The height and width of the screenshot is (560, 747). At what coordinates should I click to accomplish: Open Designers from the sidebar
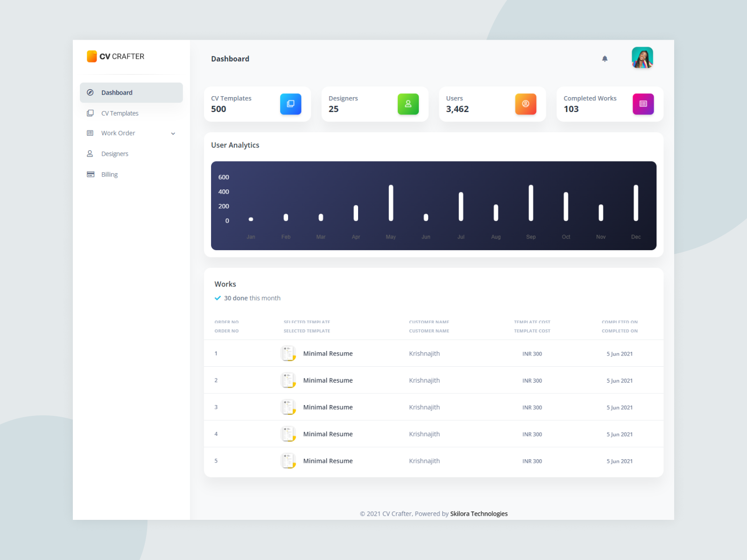(115, 154)
